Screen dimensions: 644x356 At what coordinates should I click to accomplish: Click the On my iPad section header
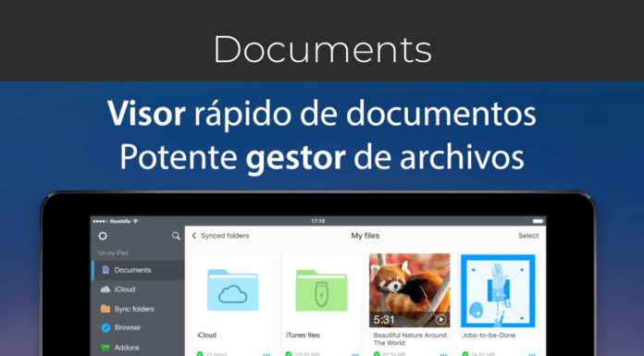113,253
